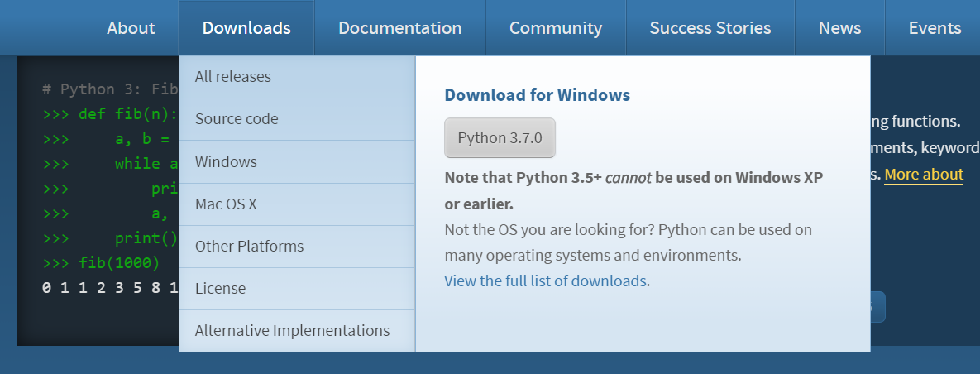The width and height of the screenshot is (980, 374).
Task: Click the fib(1000) code line
Action: pyautogui.click(x=101, y=262)
